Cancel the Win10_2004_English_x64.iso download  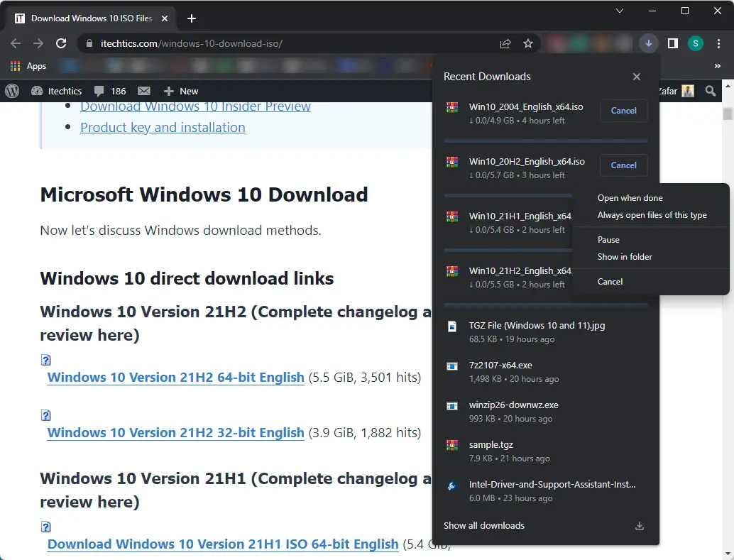pyautogui.click(x=623, y=111)
